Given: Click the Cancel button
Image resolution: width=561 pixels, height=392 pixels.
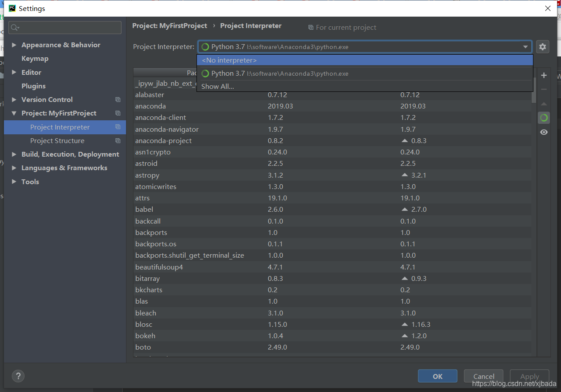Looking at the screenshot, I should [484, 376].
